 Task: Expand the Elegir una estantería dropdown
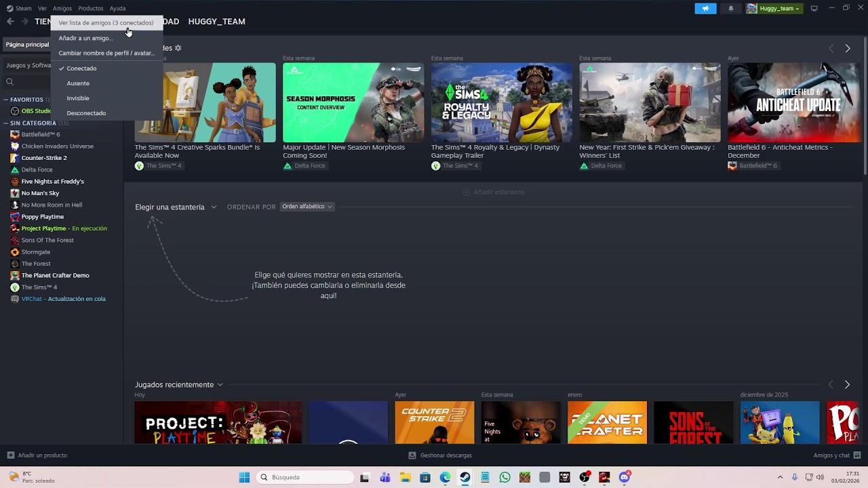click(x=176, y=207)
